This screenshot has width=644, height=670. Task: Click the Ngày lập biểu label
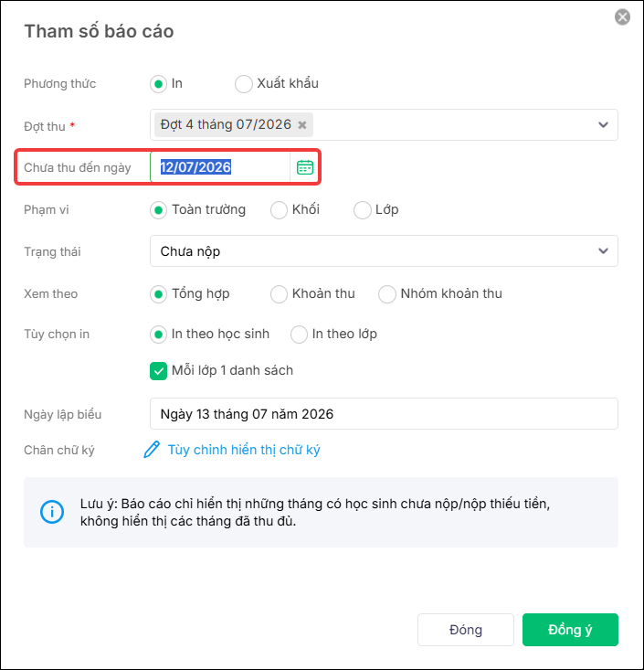[x=63, y=414]
